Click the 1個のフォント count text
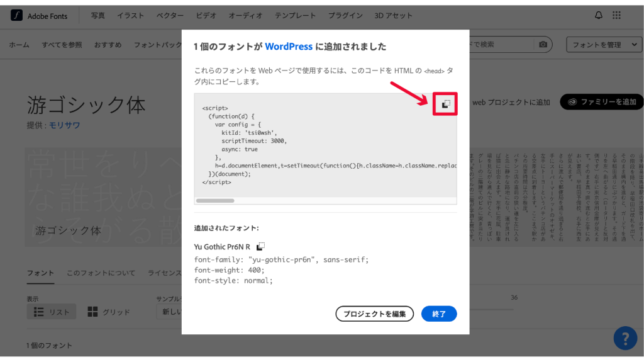Viewport: 644px width, 362px height. click(x=49, y=346)
